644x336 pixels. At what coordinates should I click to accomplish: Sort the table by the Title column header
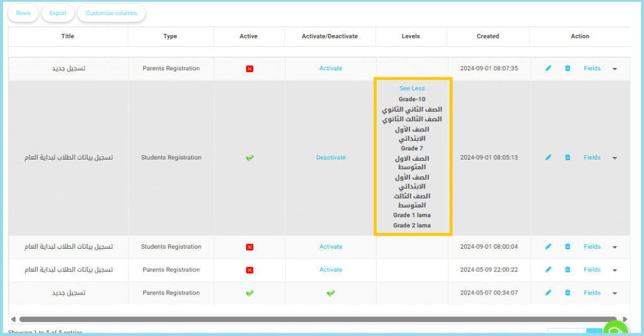pyautogui.click(x=68, y=36)
